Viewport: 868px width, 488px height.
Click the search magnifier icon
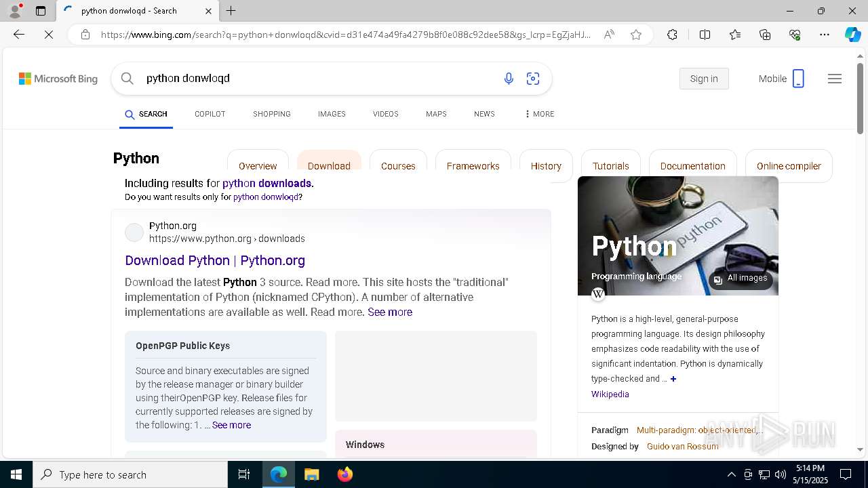click(x=127, y=79)
